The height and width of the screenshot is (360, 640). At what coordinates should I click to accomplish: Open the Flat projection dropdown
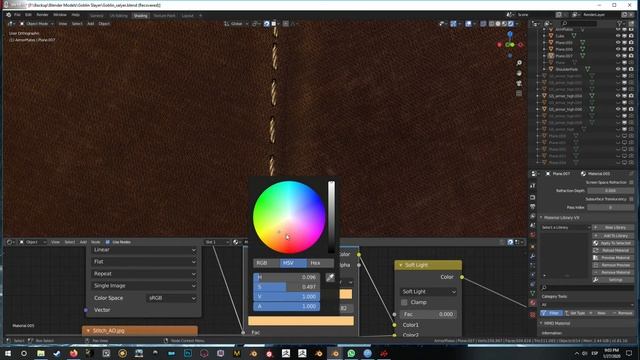[144, 262]
